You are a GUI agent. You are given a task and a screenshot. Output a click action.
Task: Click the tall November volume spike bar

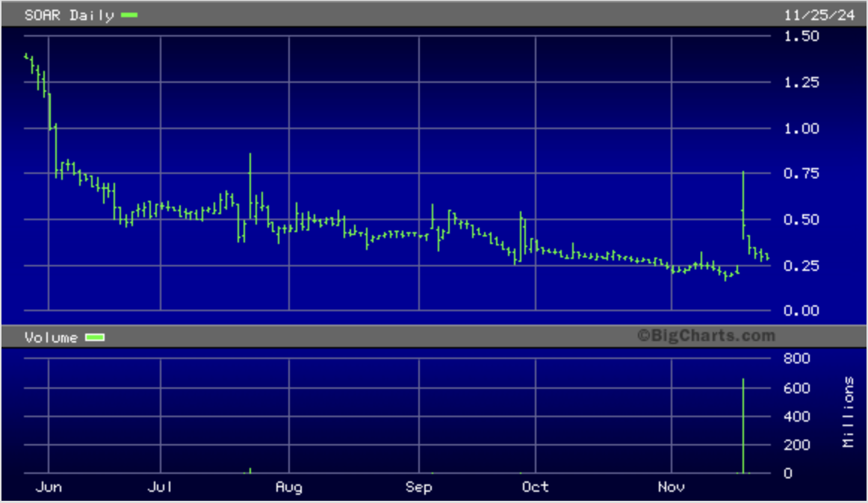point(743,427)
